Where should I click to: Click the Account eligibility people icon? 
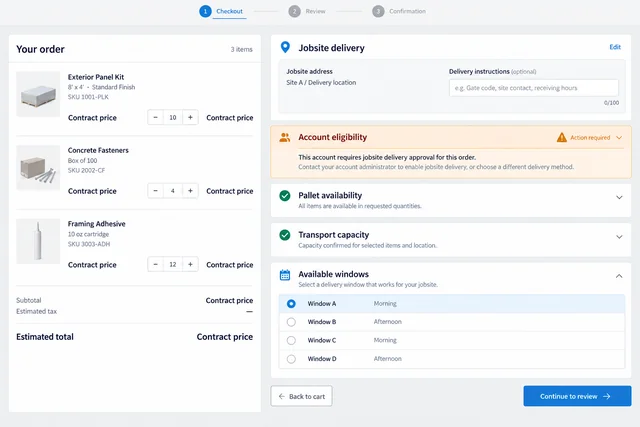[x=285, y=138]
